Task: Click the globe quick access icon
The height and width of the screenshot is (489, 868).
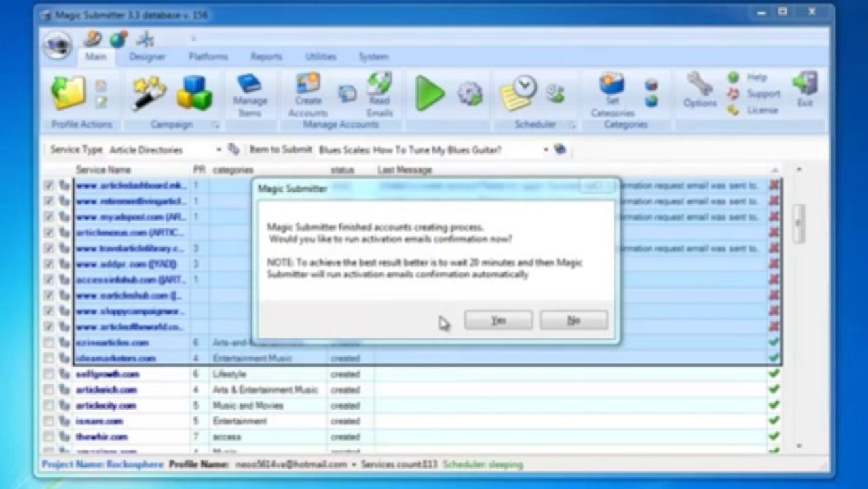Action: point(118,39)
